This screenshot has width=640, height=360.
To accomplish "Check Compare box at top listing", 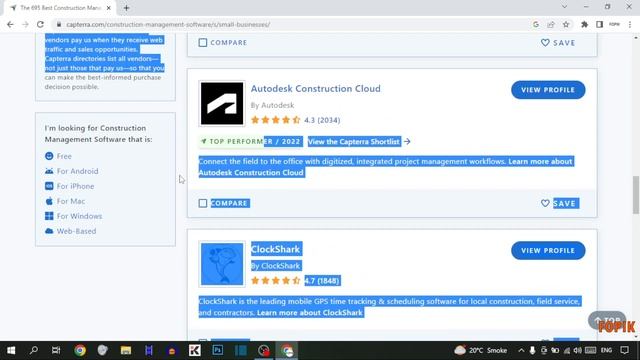I will [203, 42].
